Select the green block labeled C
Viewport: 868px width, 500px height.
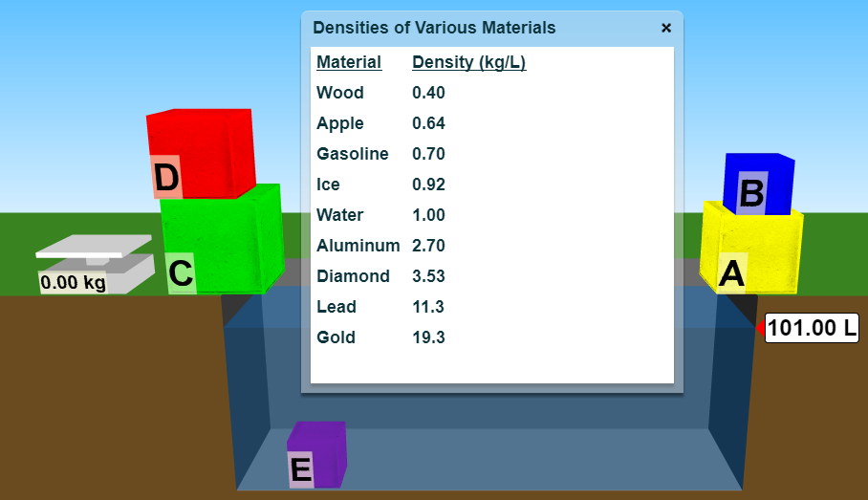click(x=223, y=239)
